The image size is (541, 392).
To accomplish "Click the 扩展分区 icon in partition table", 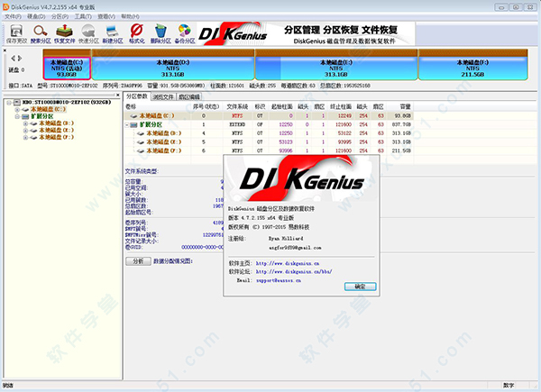I will [133, 124].
